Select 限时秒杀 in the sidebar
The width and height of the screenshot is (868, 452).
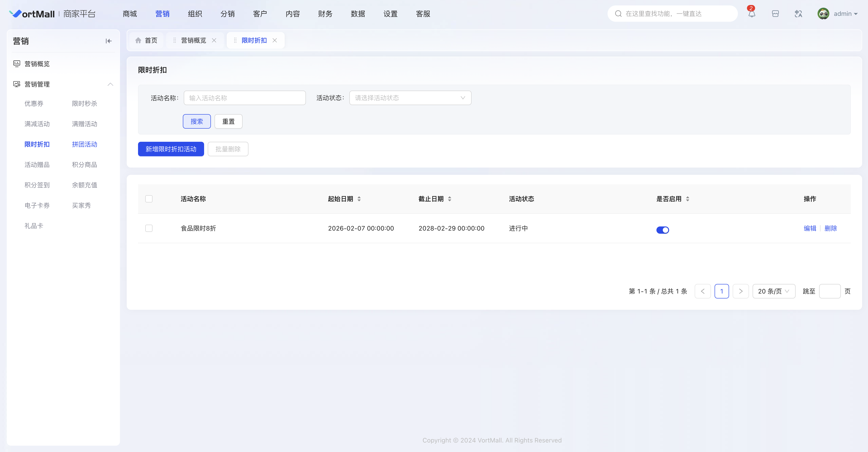(x=84, y=103)
